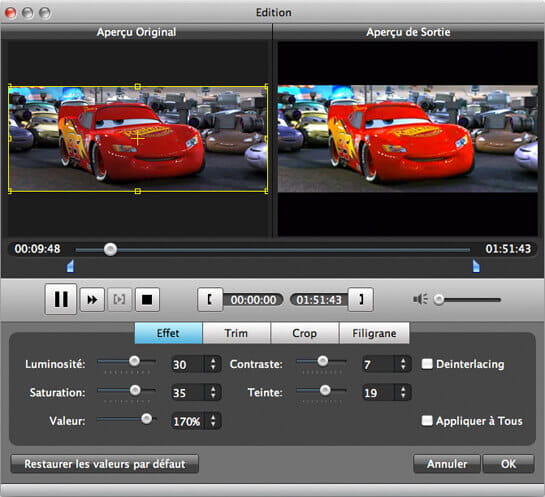The height and width of the screenshot is (497, 545).
Task: Click the trim start time 00:00:00
Action: (253, 300)
